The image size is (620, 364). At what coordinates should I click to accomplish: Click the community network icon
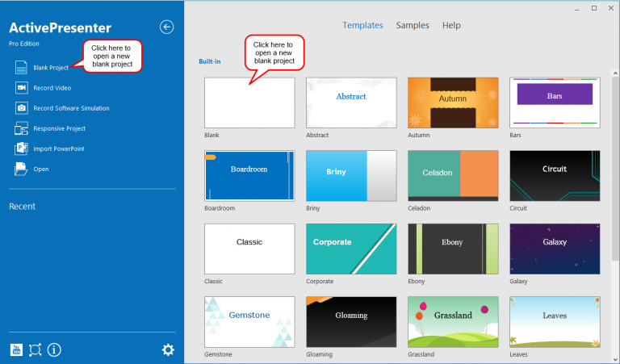[x=36, y=349]
